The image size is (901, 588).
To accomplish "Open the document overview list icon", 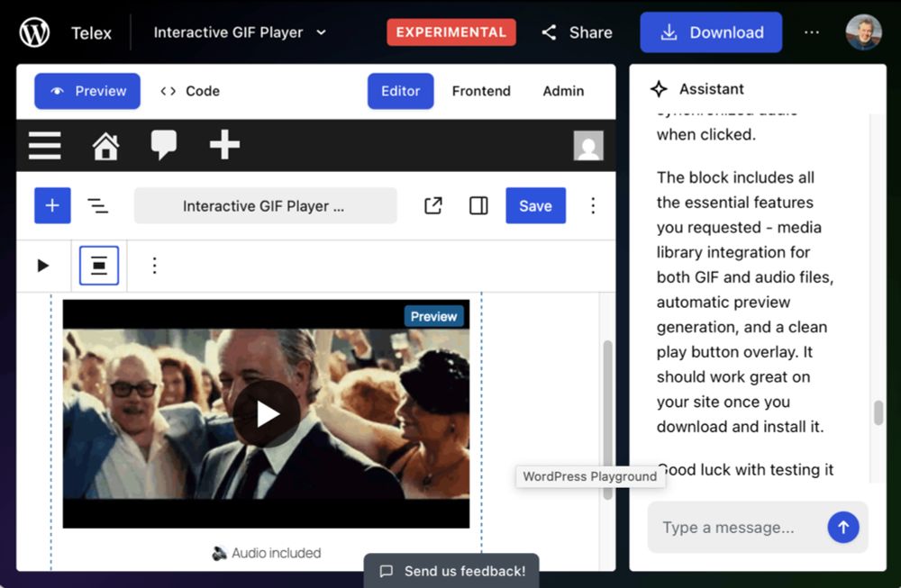I will point(97,205).
